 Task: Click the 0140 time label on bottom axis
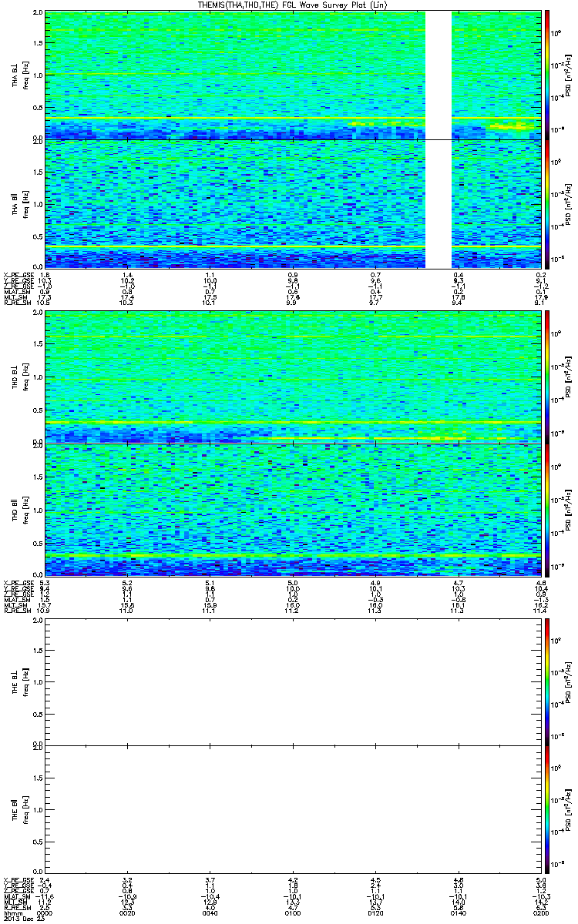[458, 912]
